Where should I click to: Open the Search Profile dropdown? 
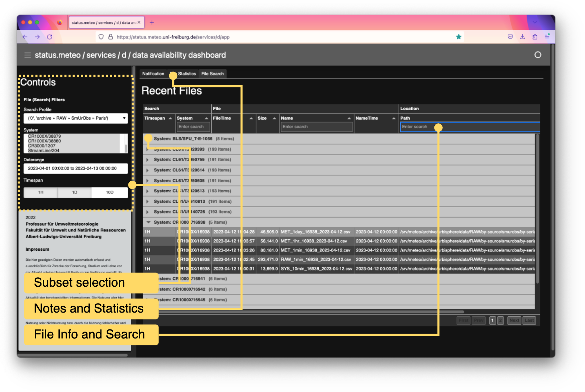click(76, 118)
